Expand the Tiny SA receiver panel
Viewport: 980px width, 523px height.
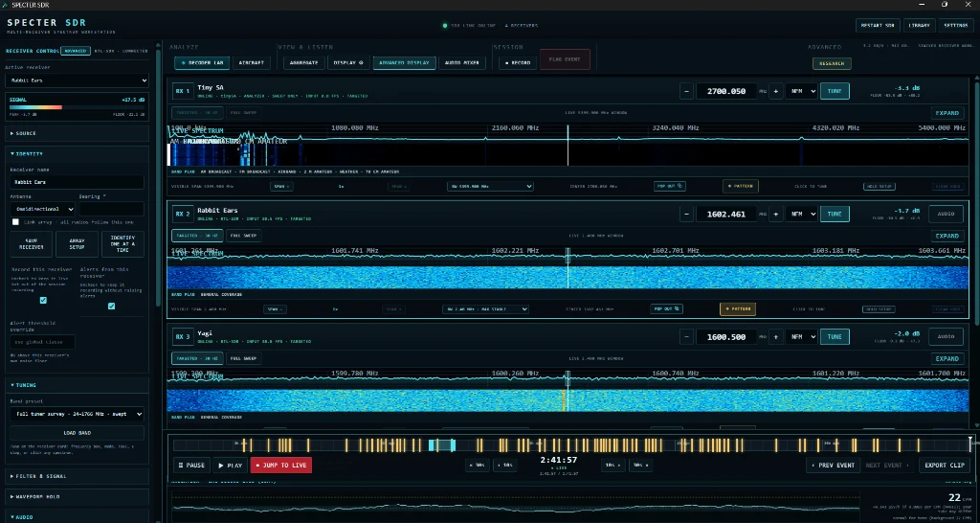click(x=947, y=113)
